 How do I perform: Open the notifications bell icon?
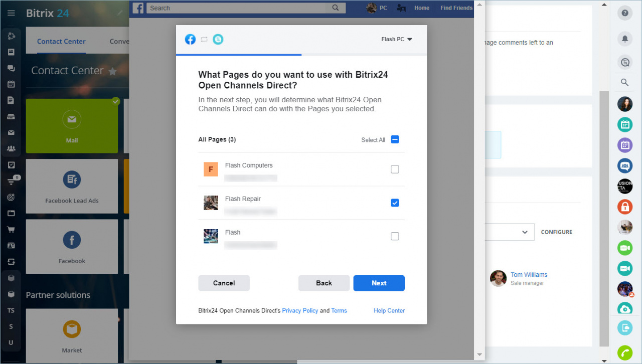pos(625,39)
